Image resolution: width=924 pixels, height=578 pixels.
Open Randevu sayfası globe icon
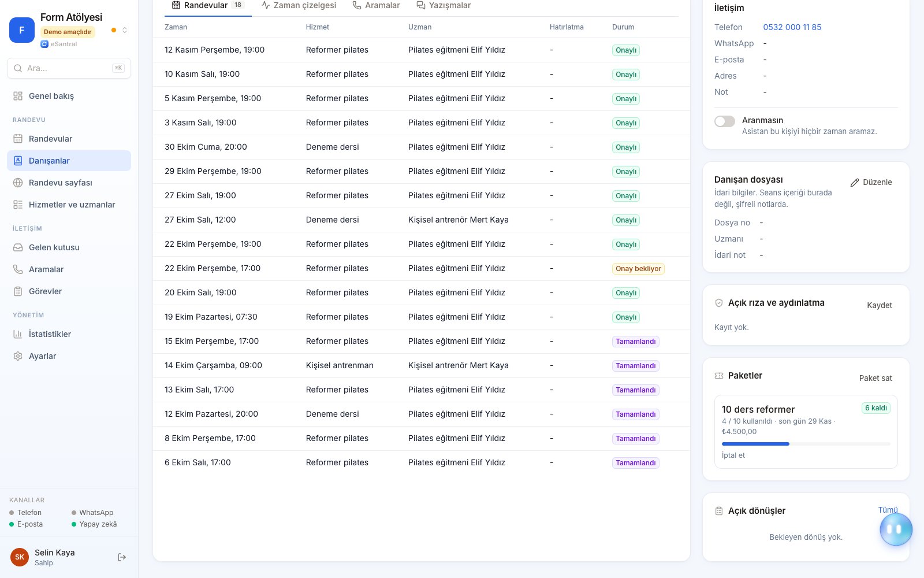point(18,183)
